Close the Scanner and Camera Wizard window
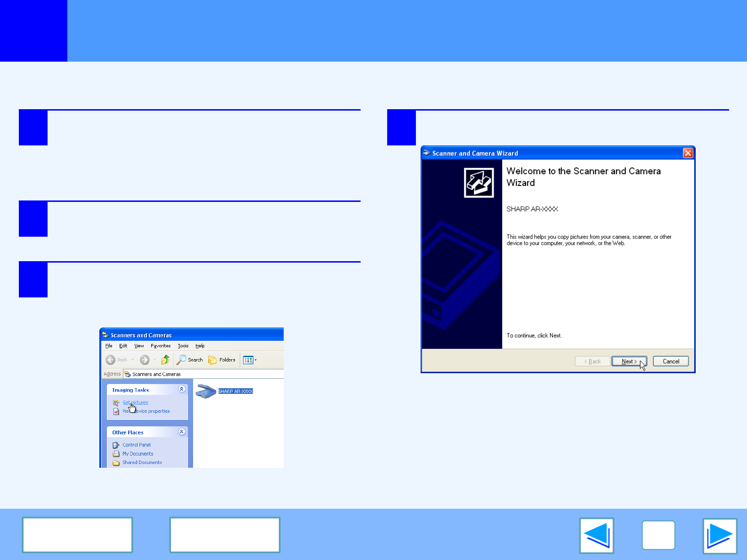The width and height of the screenshot is (747, 560). click(688, 153)
